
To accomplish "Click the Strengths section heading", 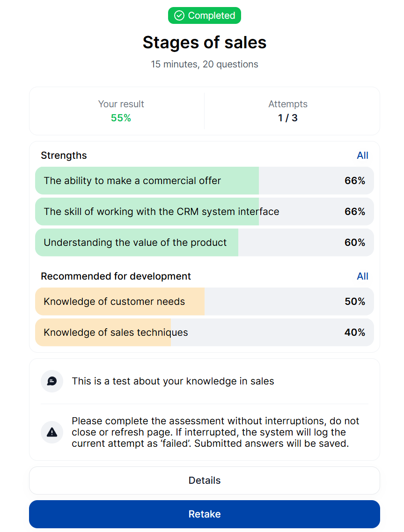I will (64, 155).
